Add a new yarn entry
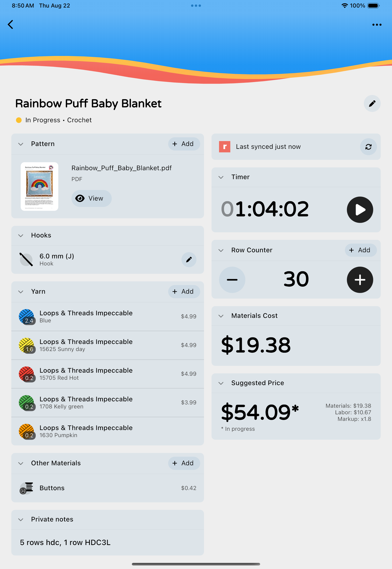The image size is (392, 569). pos(184,291)
